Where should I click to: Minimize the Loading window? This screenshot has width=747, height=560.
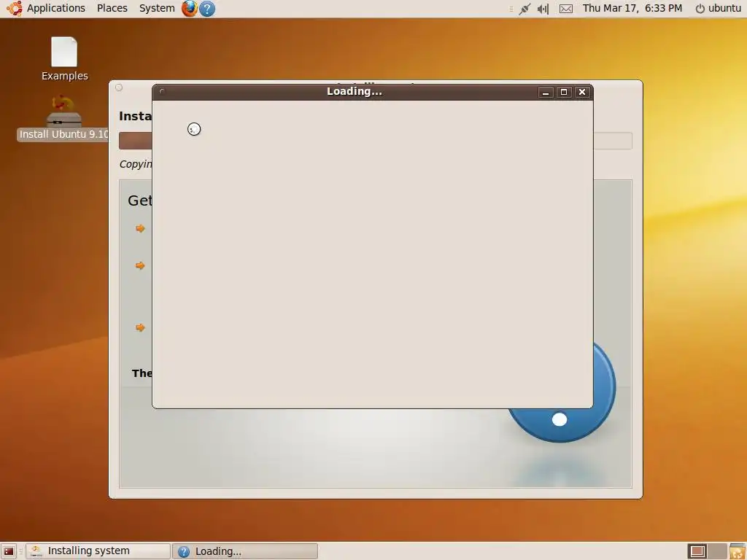546,92
